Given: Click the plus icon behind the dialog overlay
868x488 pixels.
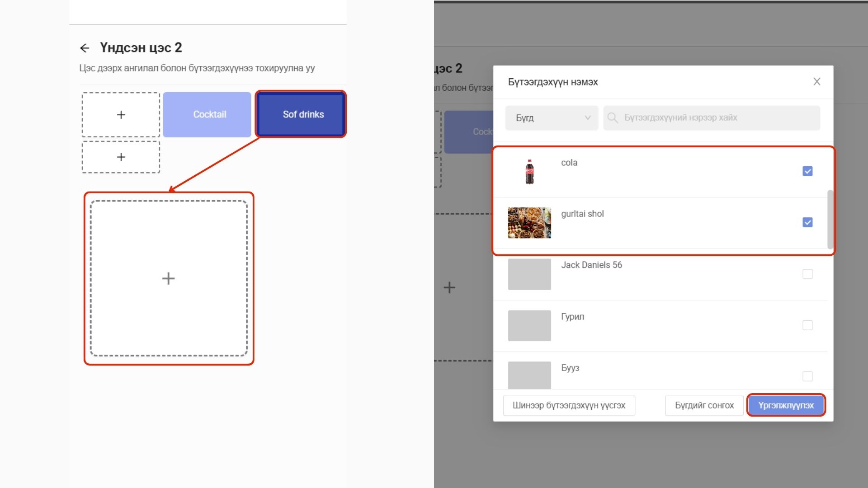Looking at the screenshot, I should point(449,287).
